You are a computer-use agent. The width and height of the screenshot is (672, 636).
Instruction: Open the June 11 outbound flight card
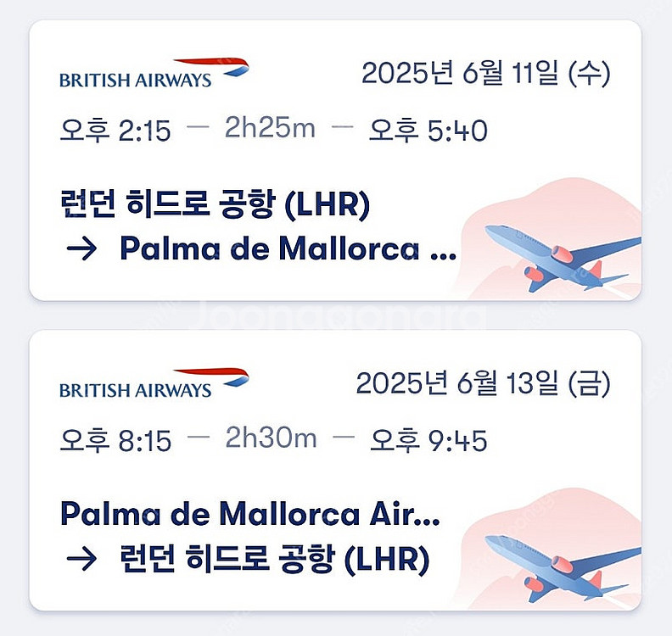[x=335, y=159]
